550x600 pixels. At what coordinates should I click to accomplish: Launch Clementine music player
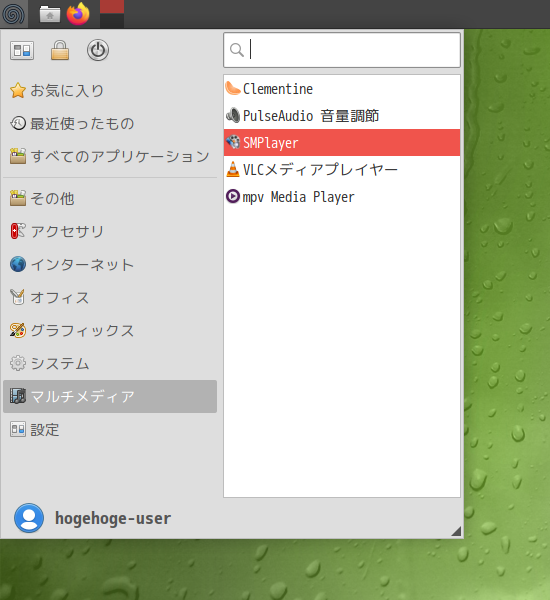pyautogui.click(x=342, y=89)
